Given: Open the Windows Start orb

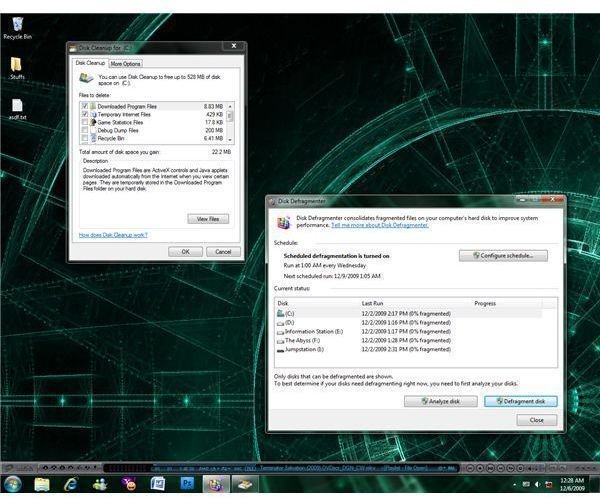Looking at the screenshot, I should [13, 484].
